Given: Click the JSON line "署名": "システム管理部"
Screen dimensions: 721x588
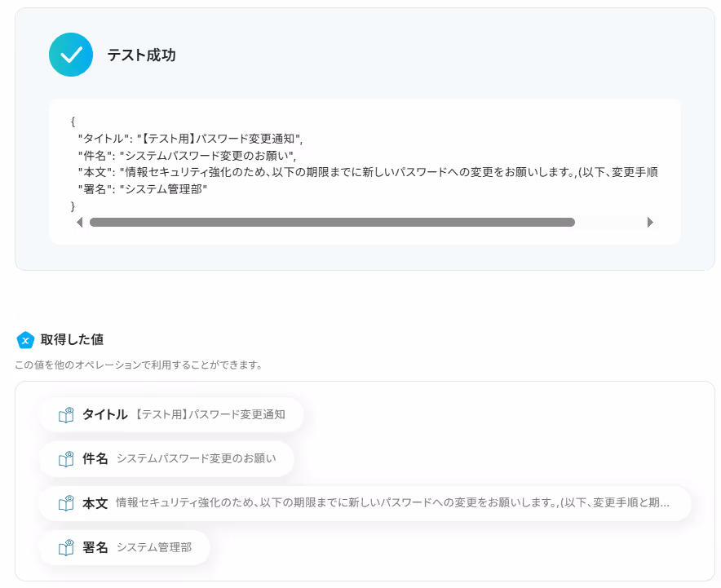Looking at the screenshot, I should [x=143, y=189].
